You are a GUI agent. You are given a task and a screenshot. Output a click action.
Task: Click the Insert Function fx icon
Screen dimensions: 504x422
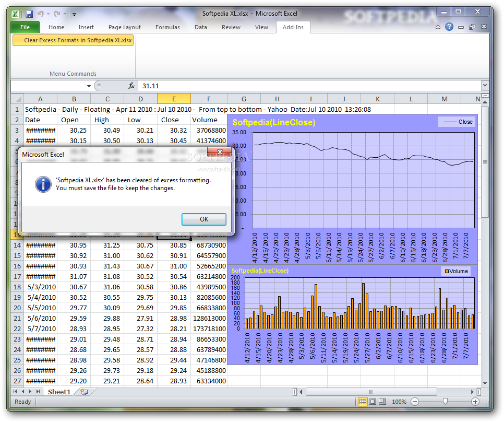coord(131,86)
